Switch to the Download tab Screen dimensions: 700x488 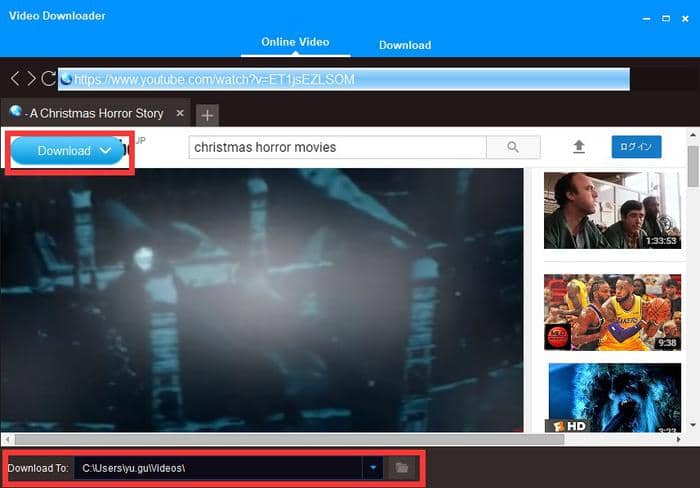click(x=405, y=45)
